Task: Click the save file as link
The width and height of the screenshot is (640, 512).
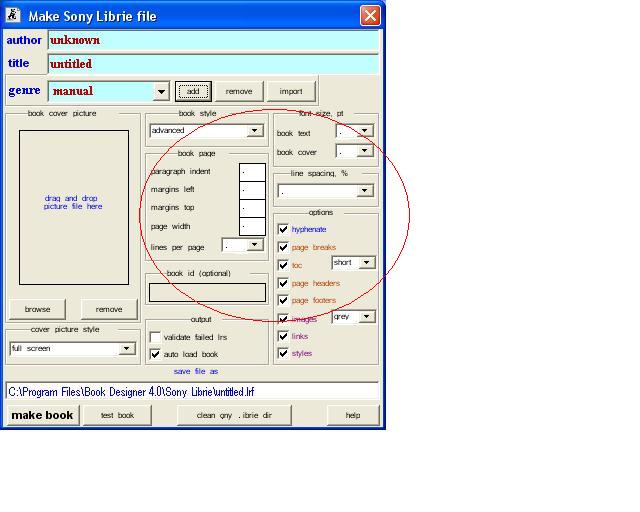Action: [196, 372]
